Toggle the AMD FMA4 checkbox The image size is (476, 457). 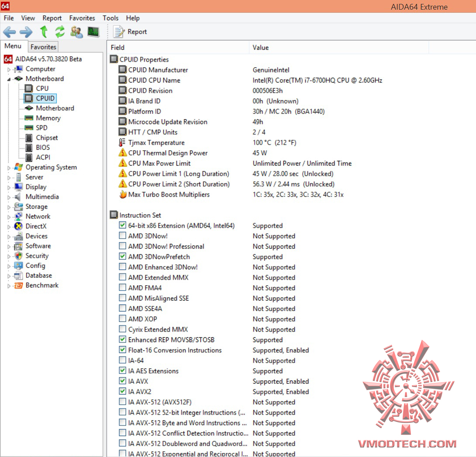[122, 287]
